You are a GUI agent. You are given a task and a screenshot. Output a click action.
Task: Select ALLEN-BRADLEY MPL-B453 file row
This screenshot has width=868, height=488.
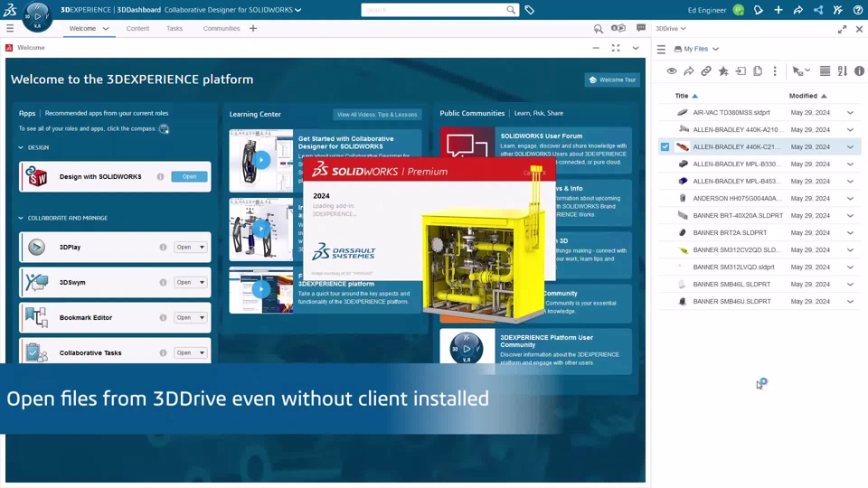pyautogui.click(x=759, y=181)
